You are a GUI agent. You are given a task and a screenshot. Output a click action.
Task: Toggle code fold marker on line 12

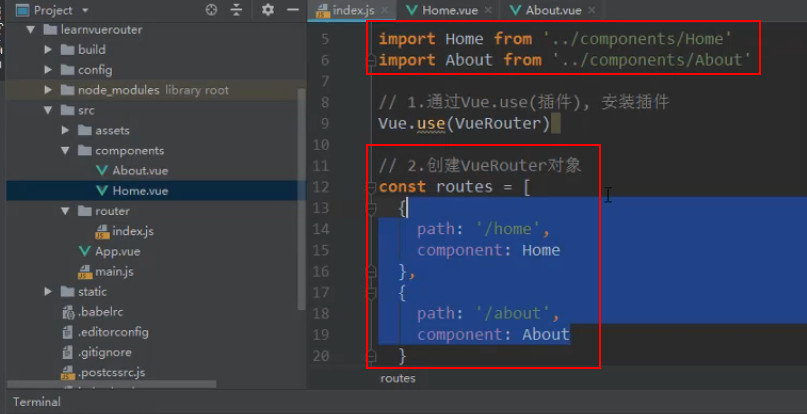371,187
